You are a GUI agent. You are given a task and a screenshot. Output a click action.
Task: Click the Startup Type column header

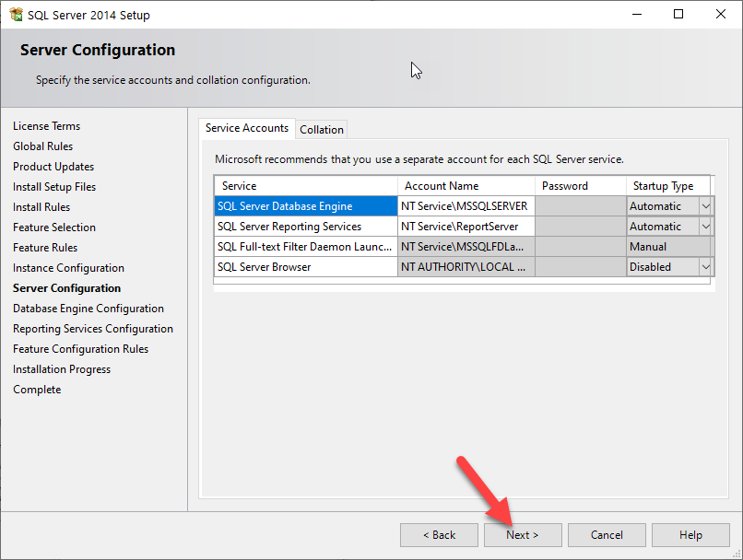tap(668, 186)
